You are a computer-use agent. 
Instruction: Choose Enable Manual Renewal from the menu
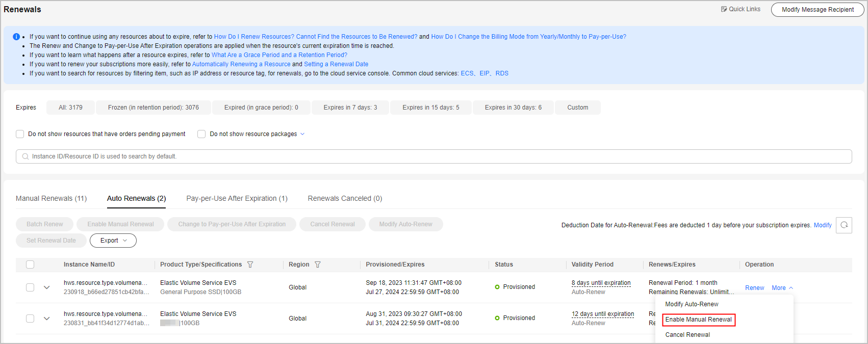(698, 320)
